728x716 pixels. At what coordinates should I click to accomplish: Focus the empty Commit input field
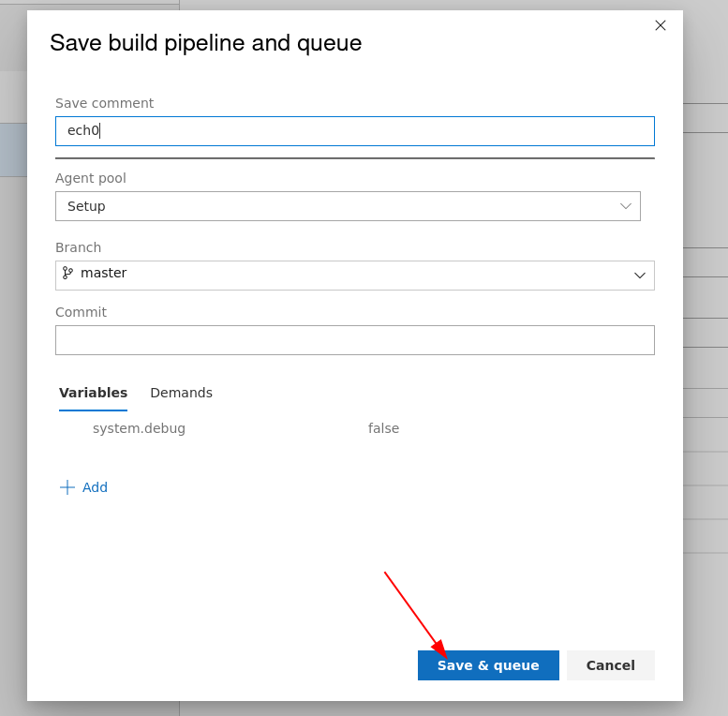pos(354,340)
